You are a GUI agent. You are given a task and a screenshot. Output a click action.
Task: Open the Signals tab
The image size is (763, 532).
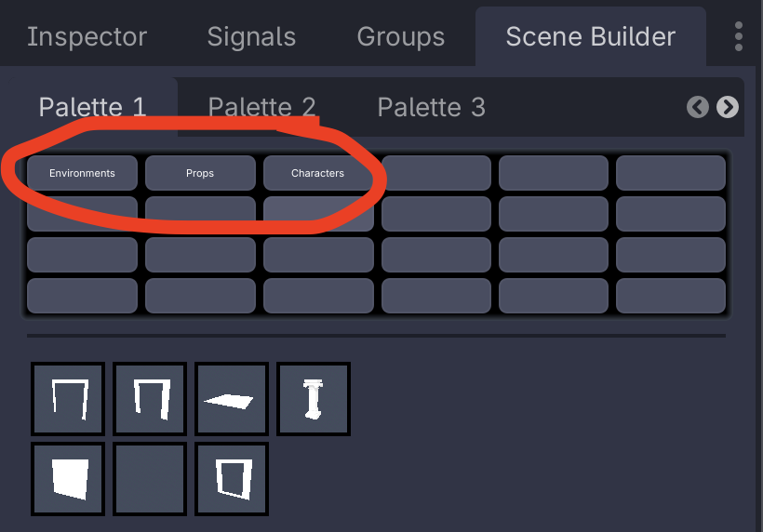click(251, 36)
